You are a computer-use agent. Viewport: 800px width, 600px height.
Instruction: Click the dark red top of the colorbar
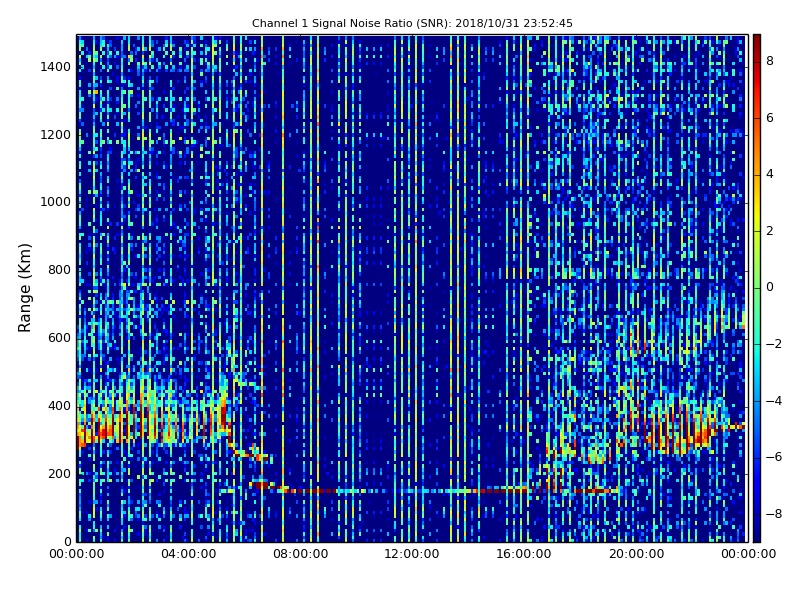tap(757, 41)
